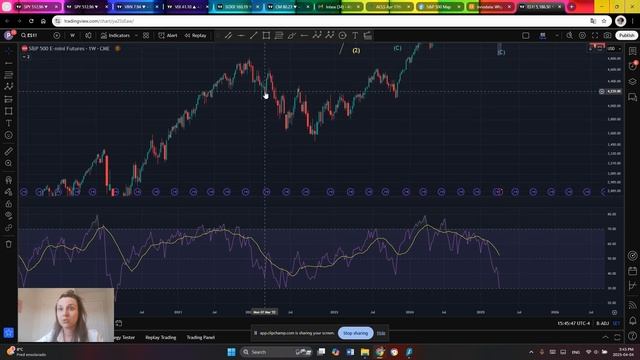This screenshot has height=360, width=640.
Task: Open the USD currency dropdown
Action: (x=614, y=49)
